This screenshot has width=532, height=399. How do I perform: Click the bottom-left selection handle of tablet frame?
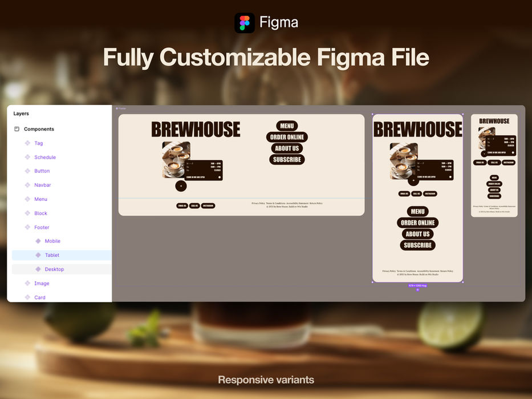tap(372, 282)
